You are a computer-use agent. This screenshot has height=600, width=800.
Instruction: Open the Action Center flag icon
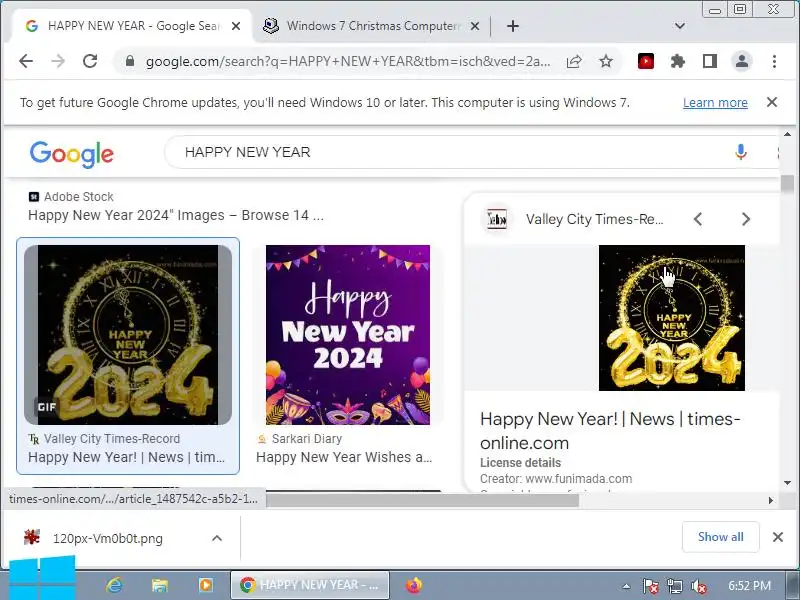pos(651,586)
